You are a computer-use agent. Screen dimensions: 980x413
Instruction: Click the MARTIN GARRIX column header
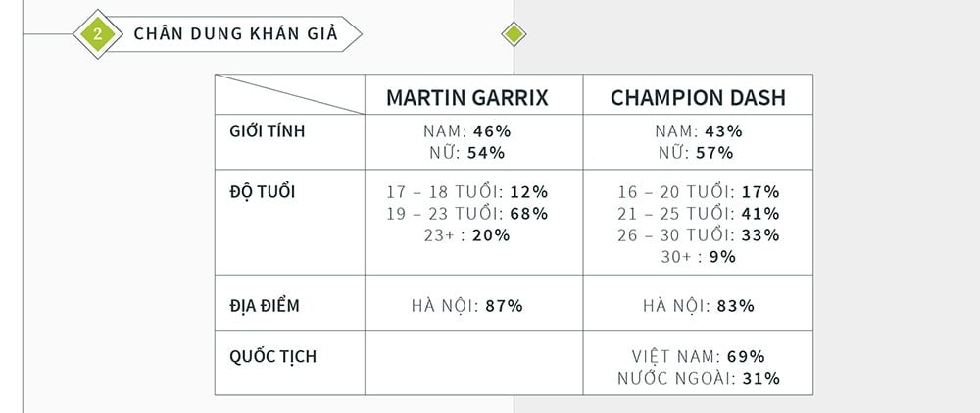pyautogui.click(x=466, y=98)
